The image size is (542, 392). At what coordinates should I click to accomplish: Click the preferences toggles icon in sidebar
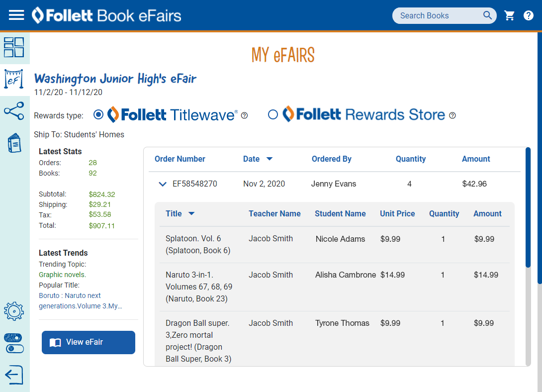coord(14,343)
